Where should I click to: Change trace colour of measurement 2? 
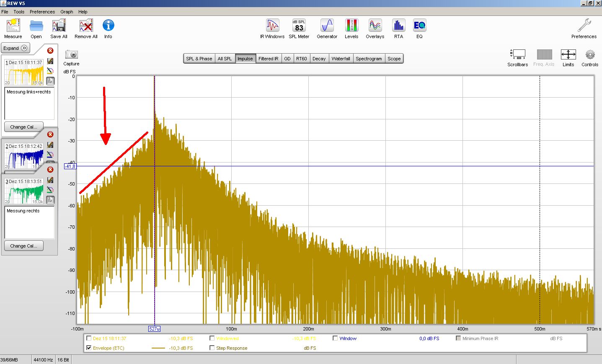pyautogui.click(x=50, y=155)
